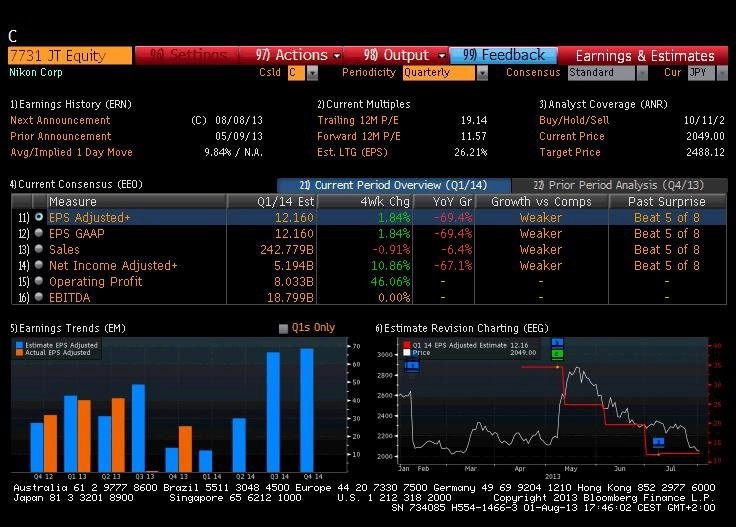Click the Current Price value 2049.00

tap(705, 136)
